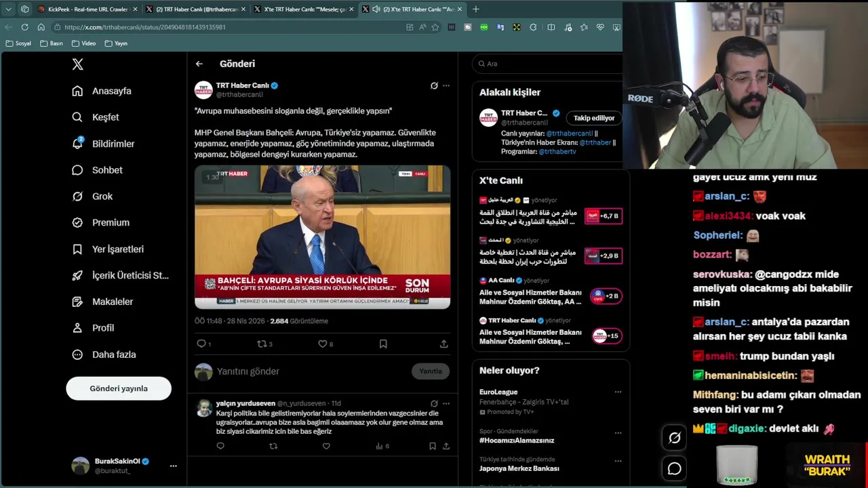Open the floating messages chat button

[675, 468]
